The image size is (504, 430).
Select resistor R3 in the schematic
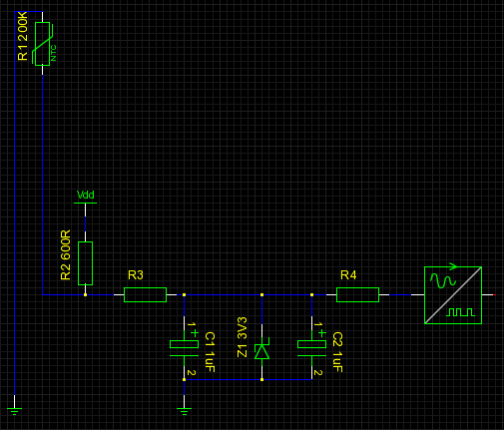(145, 294)
